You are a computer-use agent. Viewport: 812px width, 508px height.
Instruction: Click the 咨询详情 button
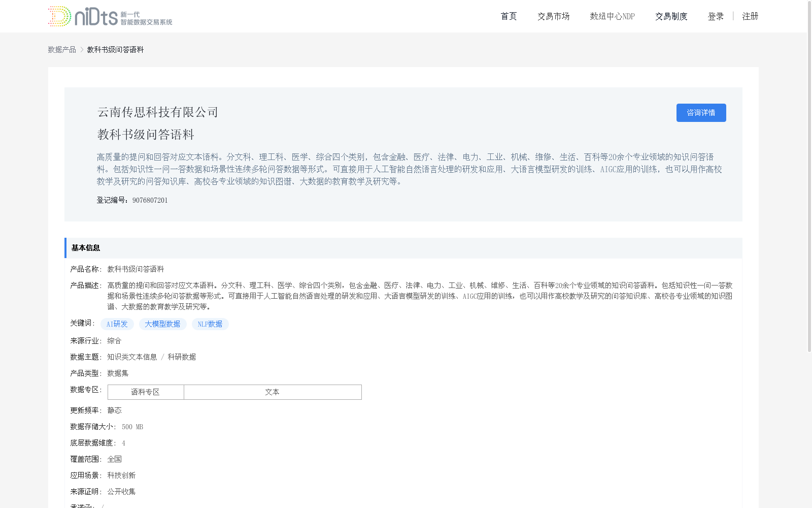(701, 113)
